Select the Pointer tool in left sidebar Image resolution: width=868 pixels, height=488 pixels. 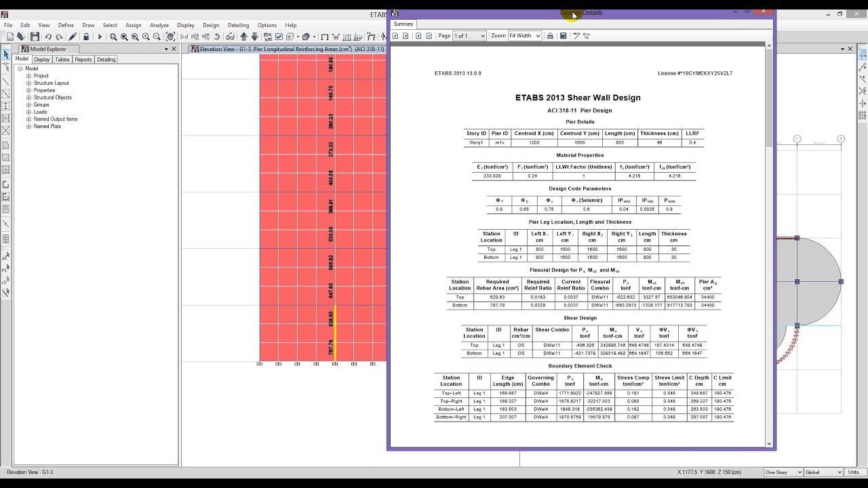(5, 54)
